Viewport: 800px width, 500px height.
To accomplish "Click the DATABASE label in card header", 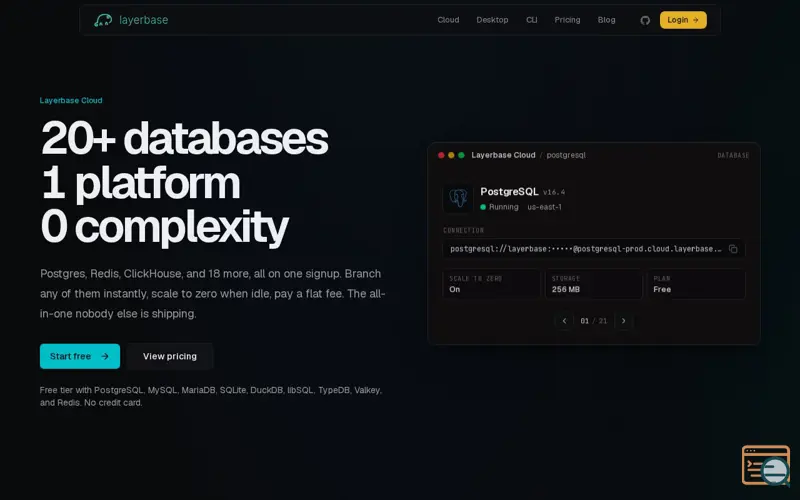I will pyautogui.click(x=733, y=155).
